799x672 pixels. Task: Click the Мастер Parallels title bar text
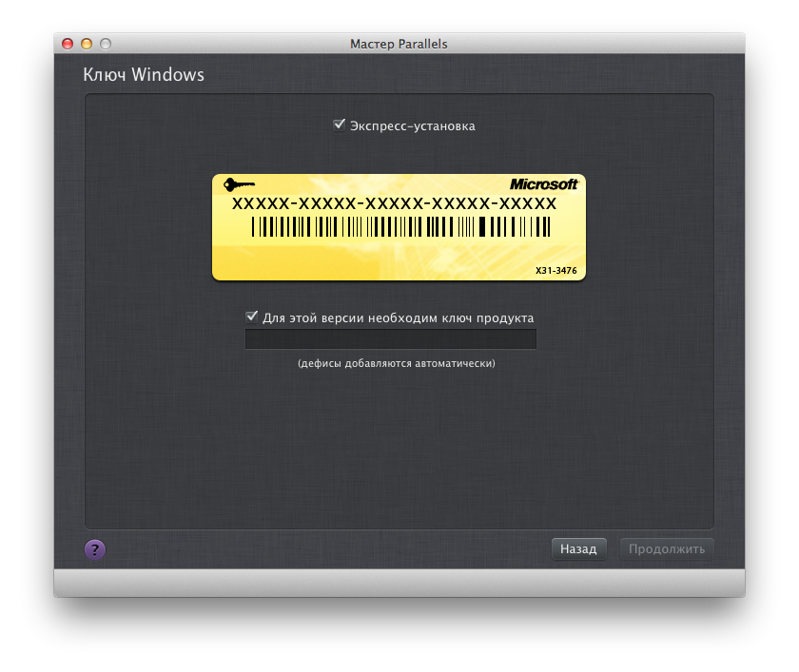(x=399, y=45)
